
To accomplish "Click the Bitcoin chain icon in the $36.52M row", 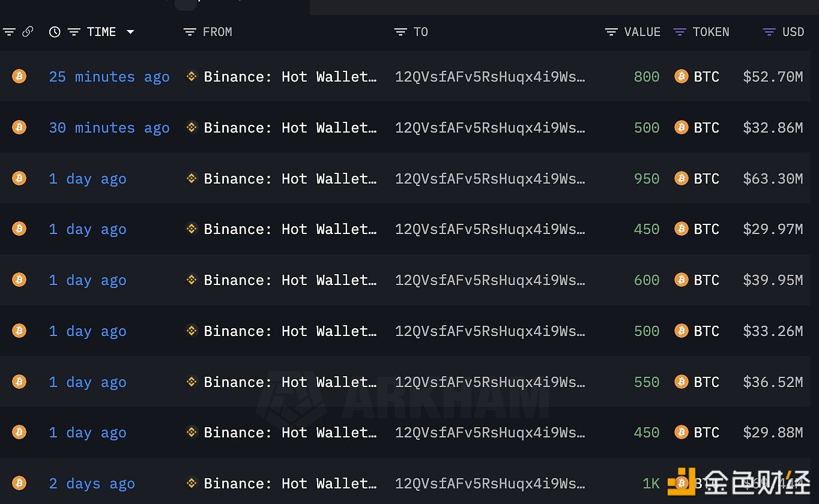I will [19, 382].
